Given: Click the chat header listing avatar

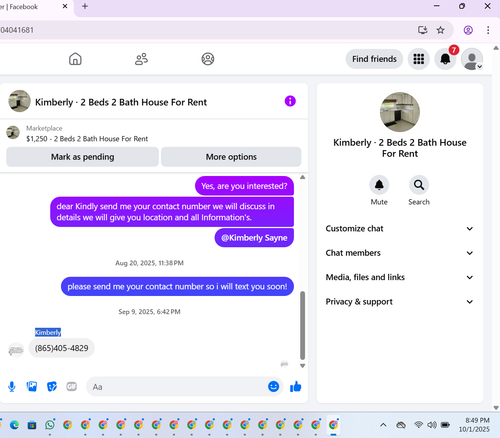Looking at the screenshot, I should click(x=19, y=101).
